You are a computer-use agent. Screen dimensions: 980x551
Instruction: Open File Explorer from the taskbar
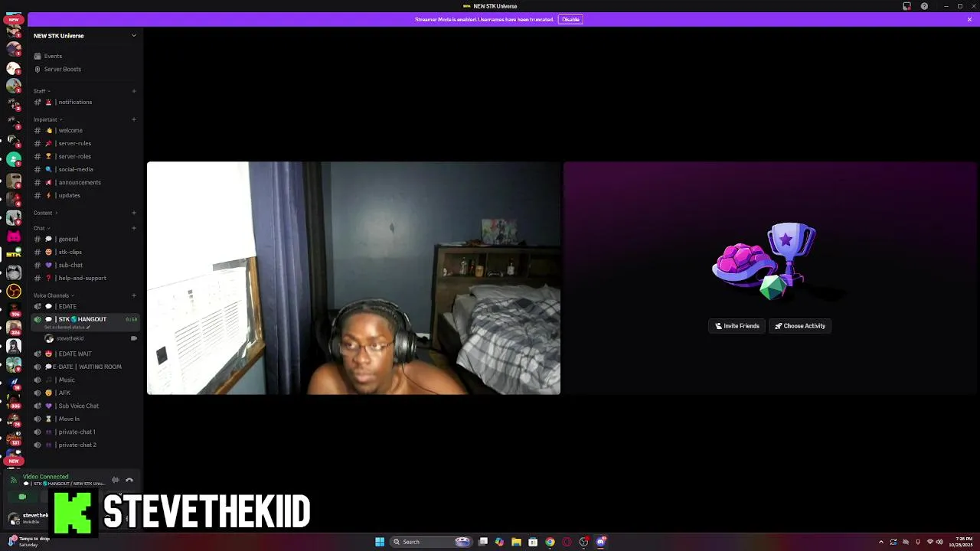click(x=517, y=542)
